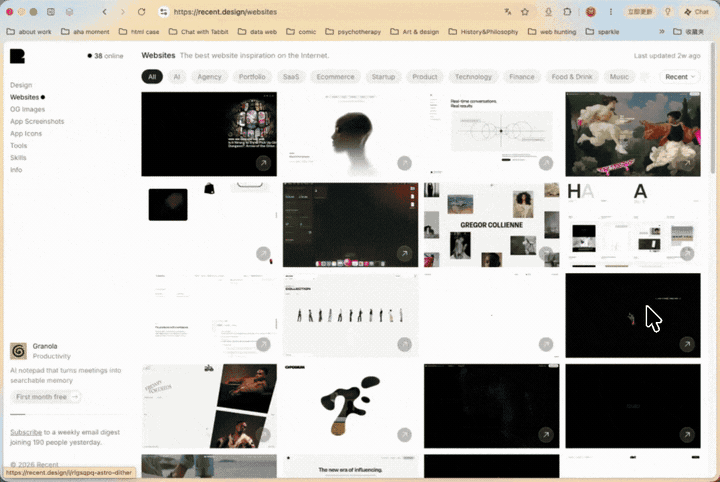Click the page vertical scrollbar
720x482 pixels.
(713, 110)
